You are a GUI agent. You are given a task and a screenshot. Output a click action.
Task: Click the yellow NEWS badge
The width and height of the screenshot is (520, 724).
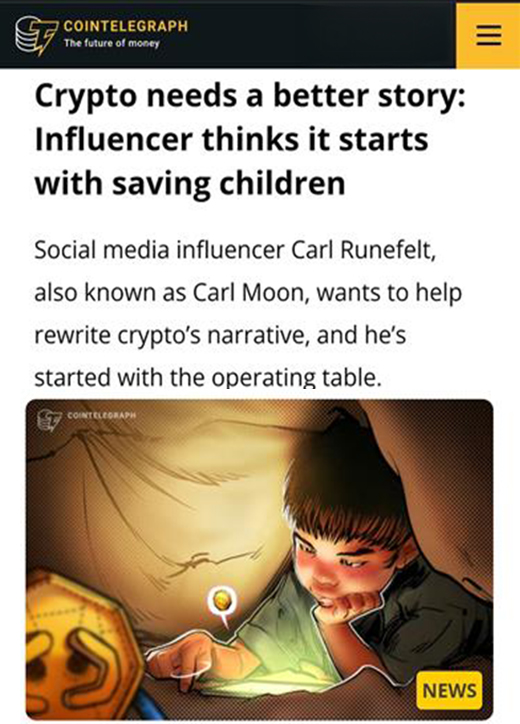click(x=449, y=690)
